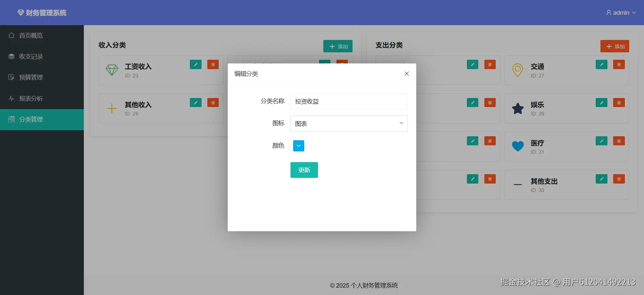Delete the 工资收入 category
This screenshot has height=295, width=644.
point(213,64)
